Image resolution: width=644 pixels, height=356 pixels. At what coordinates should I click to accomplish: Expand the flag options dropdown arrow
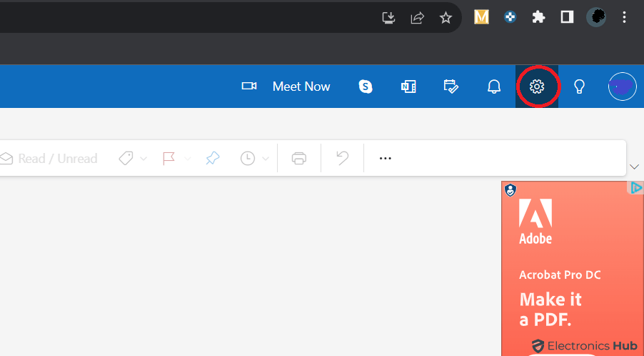tap(188, 159)
